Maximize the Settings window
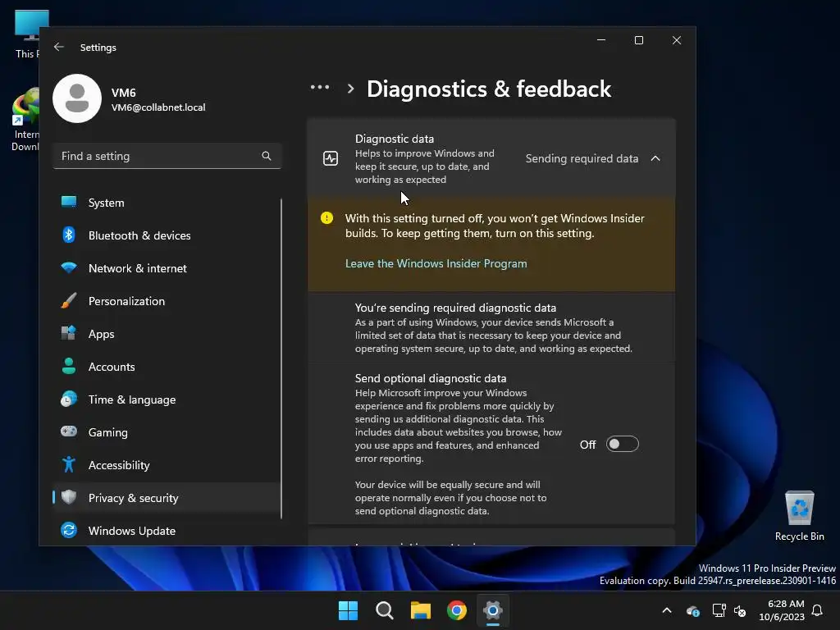 (x=638, y=40)
